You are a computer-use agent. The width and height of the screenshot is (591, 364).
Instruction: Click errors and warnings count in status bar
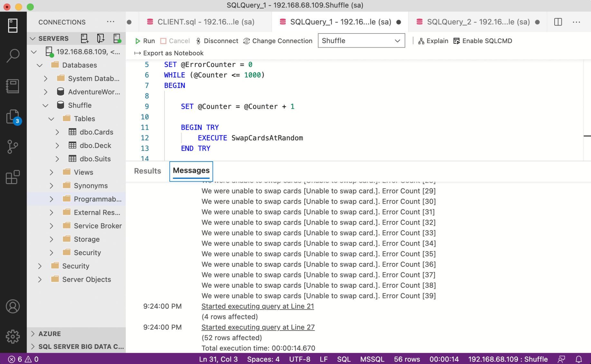tap(23, 359)
